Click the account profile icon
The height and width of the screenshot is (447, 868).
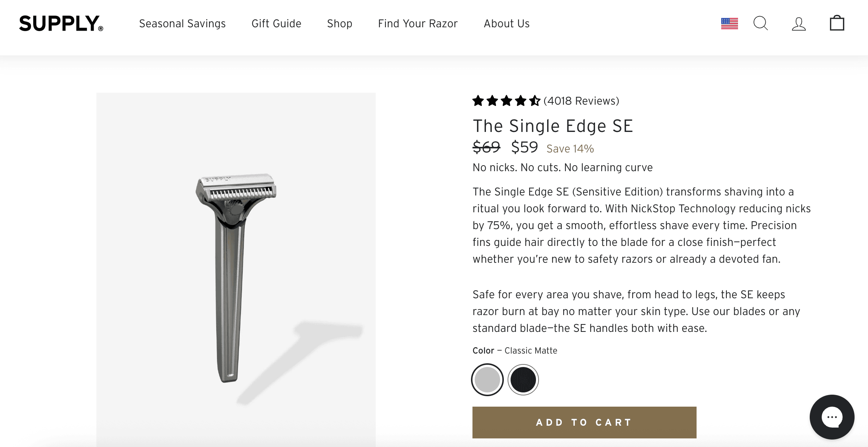[x=799, y=24]
